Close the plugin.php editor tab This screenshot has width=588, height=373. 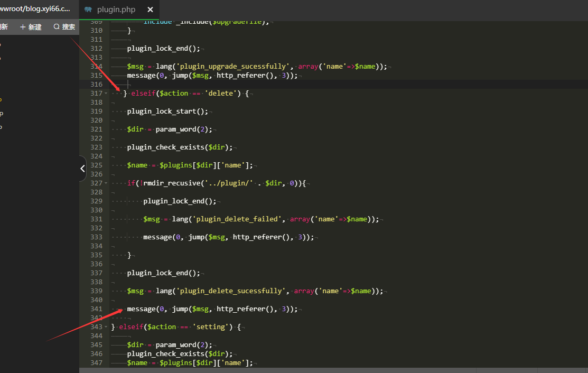coord(151,10)
